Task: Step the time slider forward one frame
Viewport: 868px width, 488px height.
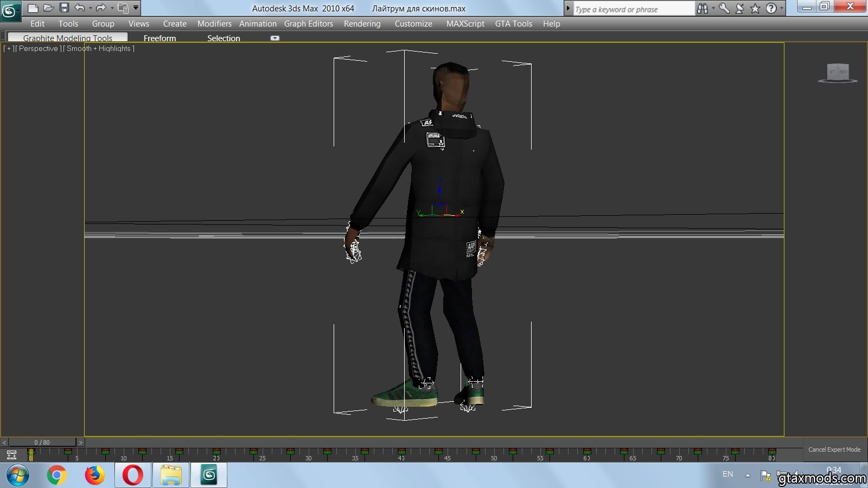Action: point(80,442)
